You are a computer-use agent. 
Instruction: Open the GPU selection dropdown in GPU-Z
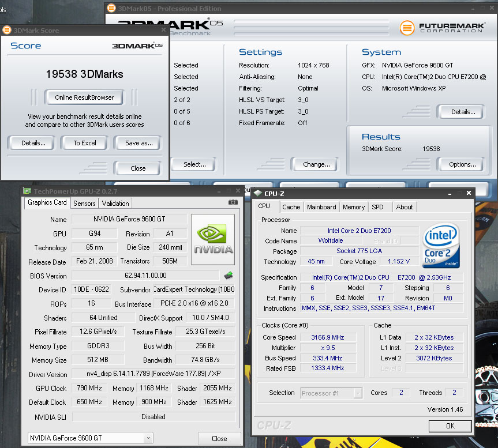148,438
